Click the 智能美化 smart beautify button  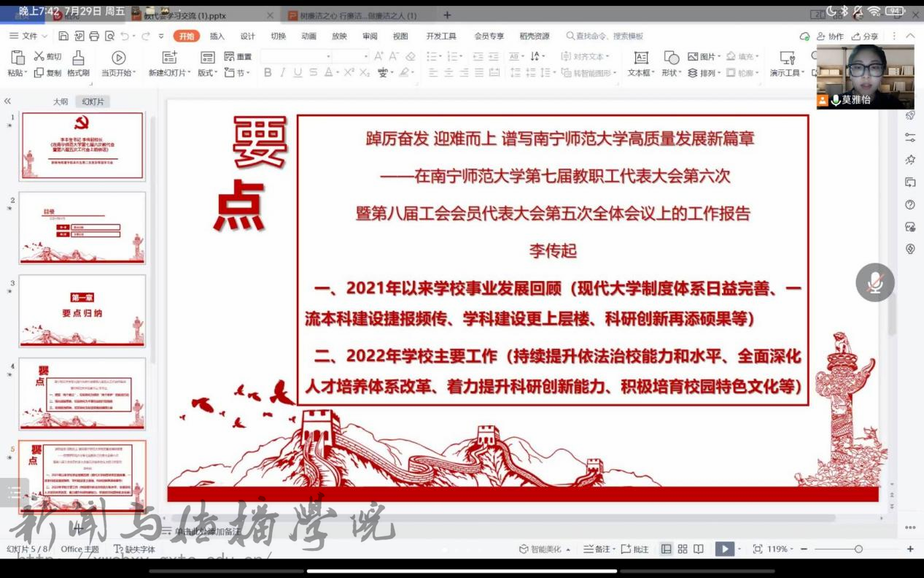pyautogui.click(x=545, y=549)
